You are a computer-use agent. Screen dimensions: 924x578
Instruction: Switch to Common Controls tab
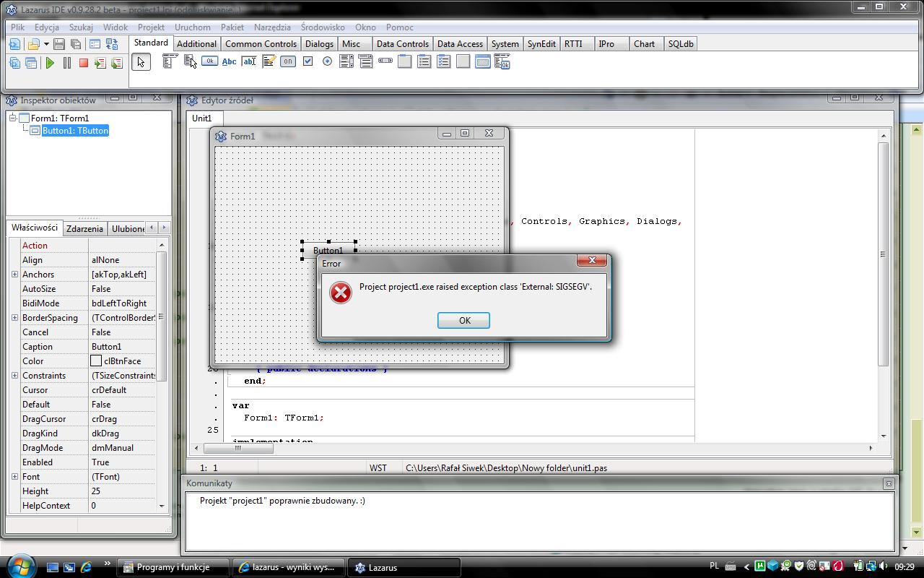261,44
